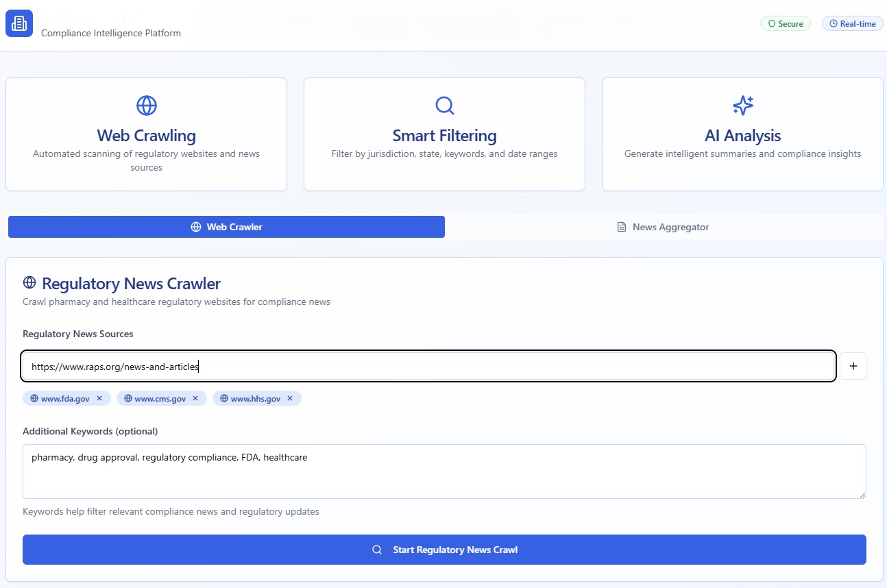887x588 pixels.
Task: Start Regulatory News Crawl
Action: pos(444,550)
